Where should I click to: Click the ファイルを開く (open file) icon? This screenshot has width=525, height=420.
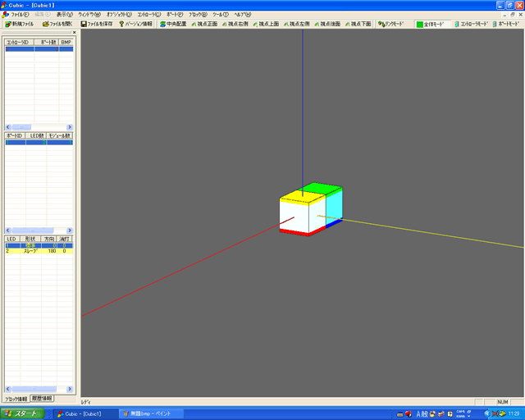[x=57, y=25]
